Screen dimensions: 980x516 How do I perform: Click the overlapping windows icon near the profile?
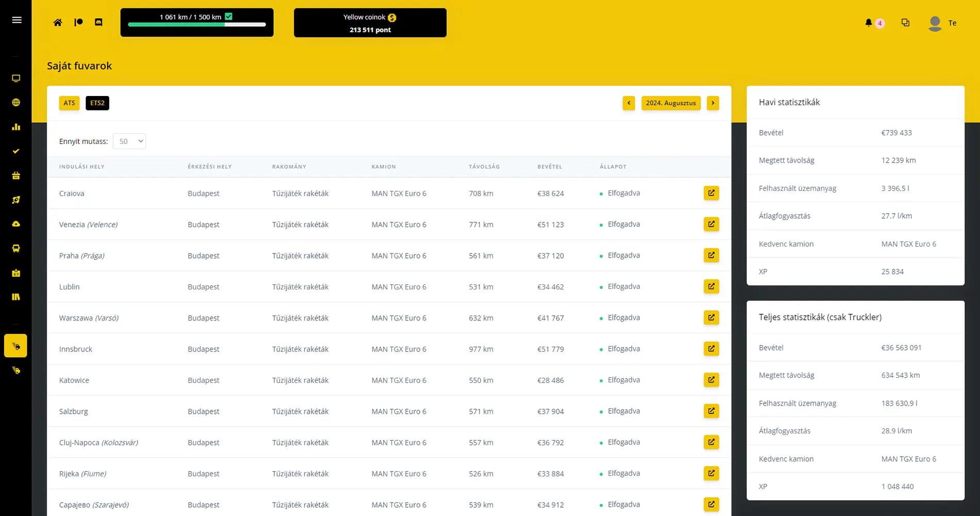coord(905,23)
